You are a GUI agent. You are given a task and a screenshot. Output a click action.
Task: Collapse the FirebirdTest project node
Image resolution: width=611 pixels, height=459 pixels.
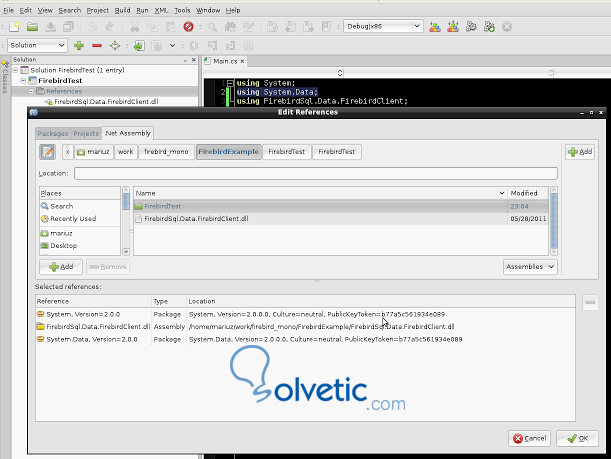pyautogui.click(x=23, y=81)
